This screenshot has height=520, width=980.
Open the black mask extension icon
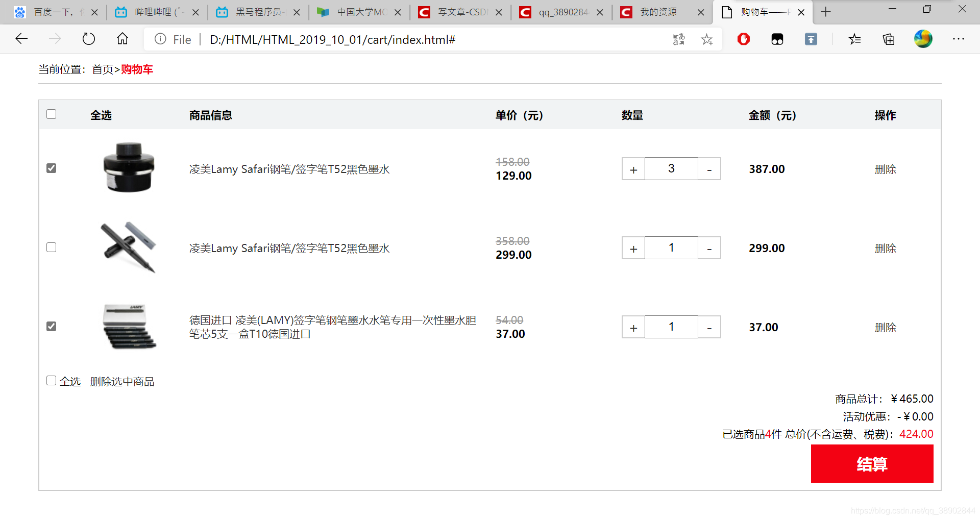click(777, 39)
